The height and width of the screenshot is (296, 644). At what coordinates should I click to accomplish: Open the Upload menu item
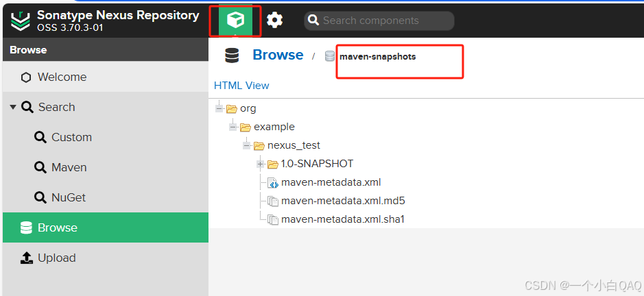[106, 258]
